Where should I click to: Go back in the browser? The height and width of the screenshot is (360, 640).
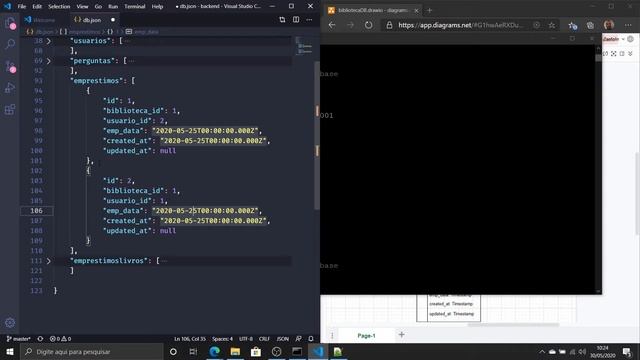pyautogui.click(x=332, y=25)
